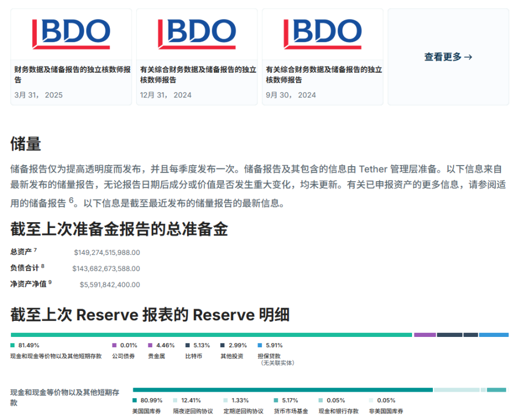This screenshot has width=516, height=420.
Task: Click the date text 3月 31, 2025
Action: pos(38,95)
